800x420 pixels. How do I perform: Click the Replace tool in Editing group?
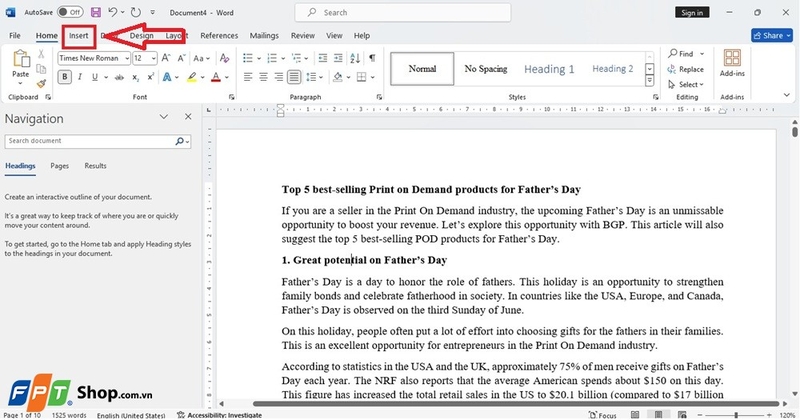tap(685, 69)
